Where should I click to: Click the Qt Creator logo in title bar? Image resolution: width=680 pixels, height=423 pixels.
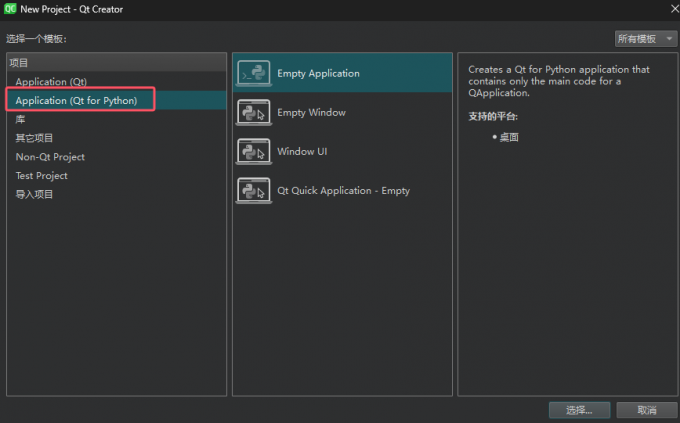(x=9, y=9)
